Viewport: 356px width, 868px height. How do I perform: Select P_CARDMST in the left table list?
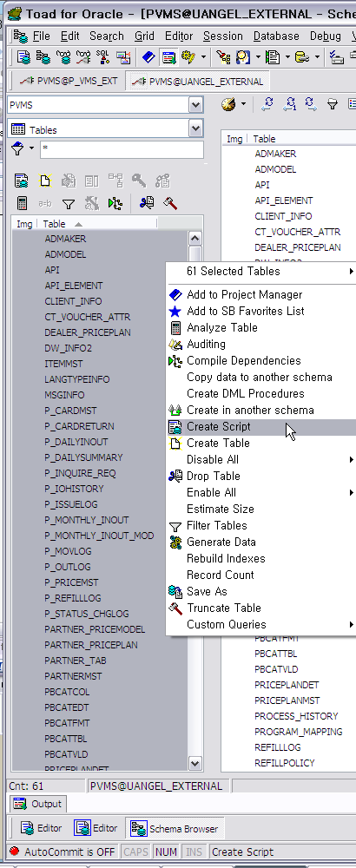pyautogui.click(x=70, y=411)
